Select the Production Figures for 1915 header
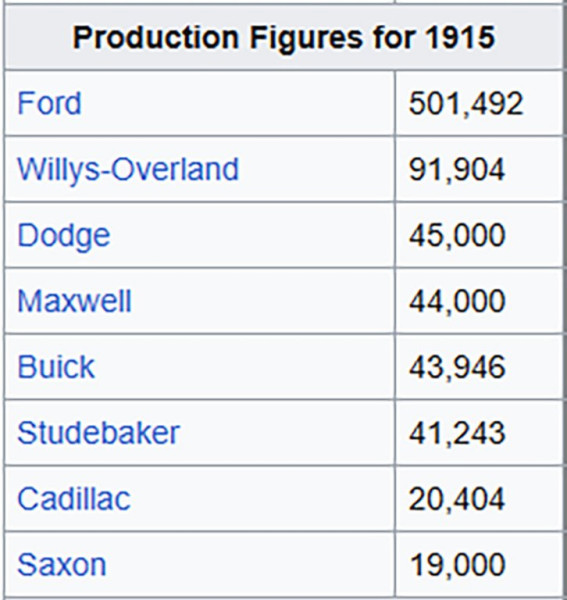Viewport: 567px width, 600px height. click(x=284, y=37)
